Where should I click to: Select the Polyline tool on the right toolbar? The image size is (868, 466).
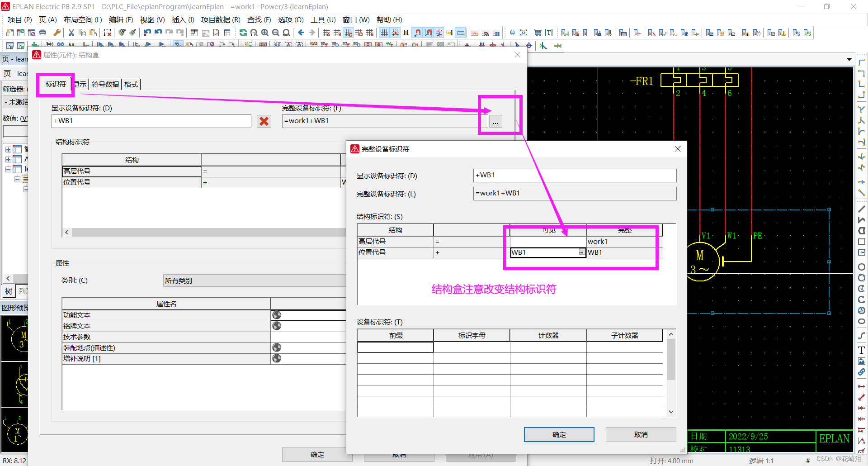pyautogui.click(x=861, y=220)
